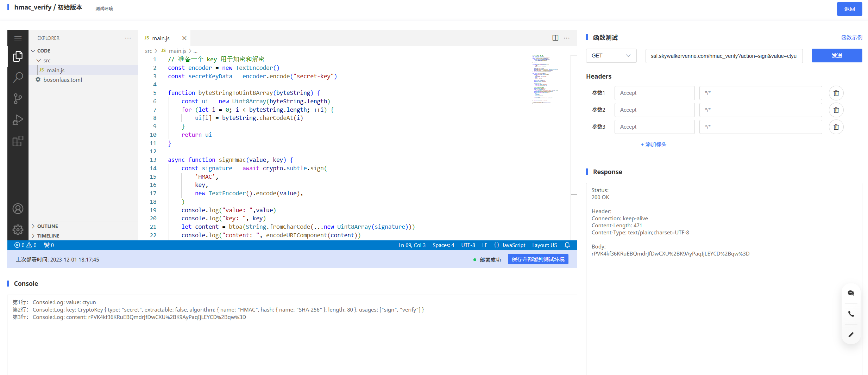The image size is (868, 375).
Task: Click the 添加标头 add header link
Action: [x=654, y=145]
